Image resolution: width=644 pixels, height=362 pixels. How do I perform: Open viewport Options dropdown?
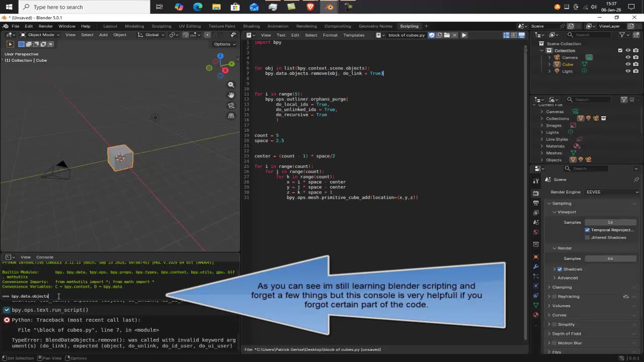coord(224,44)
